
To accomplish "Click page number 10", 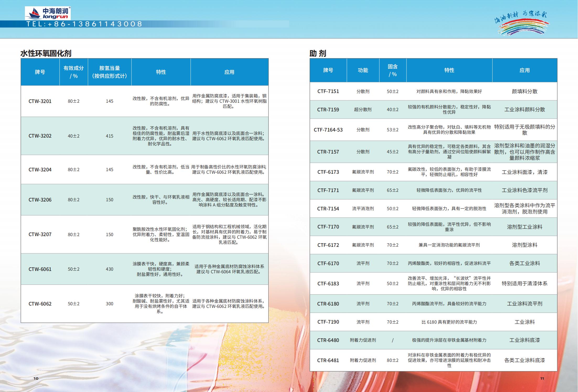I will click(x=36, y=378).
